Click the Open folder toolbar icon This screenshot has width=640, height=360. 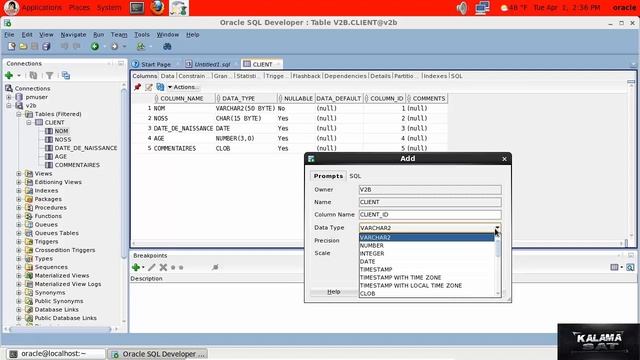click(x=23, y=47)
